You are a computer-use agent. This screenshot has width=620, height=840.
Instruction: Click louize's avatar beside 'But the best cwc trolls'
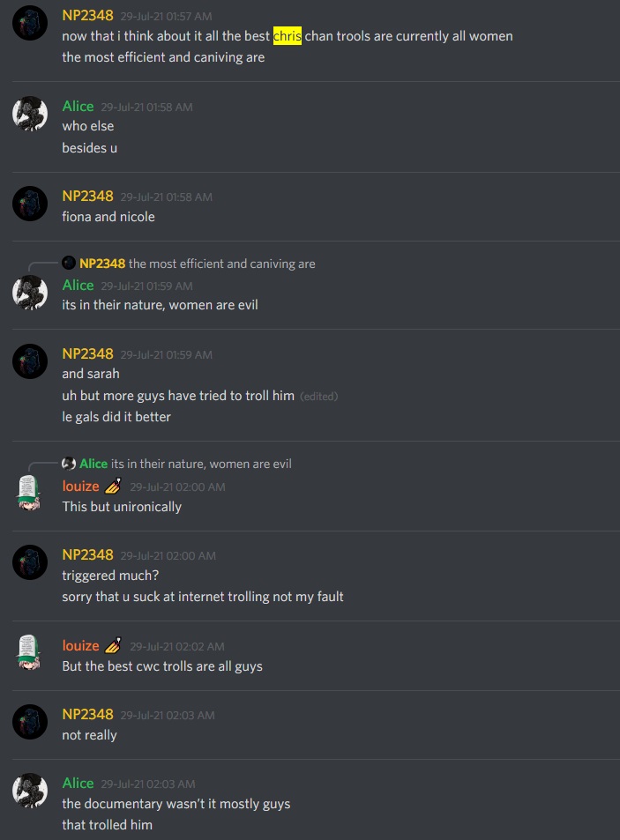click(x=30, y=652)
